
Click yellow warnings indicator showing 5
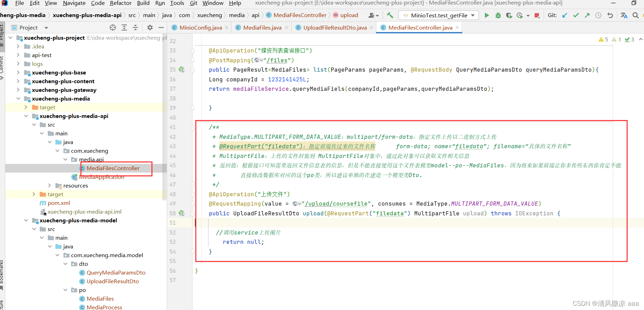click(604, 40)
